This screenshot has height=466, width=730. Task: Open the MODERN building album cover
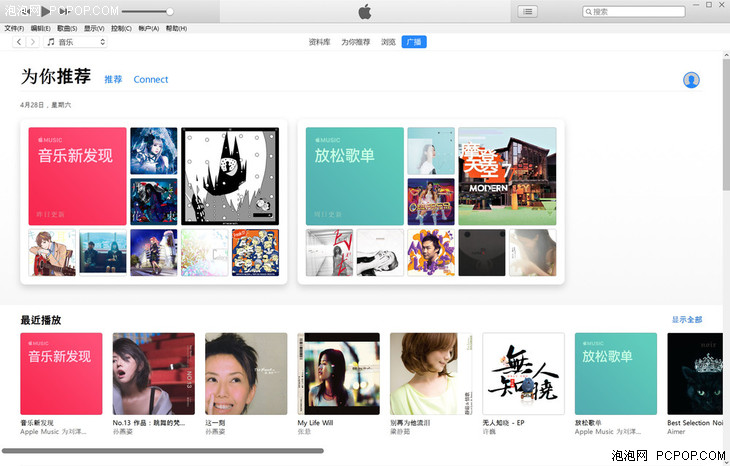pyautogui.click(x=507, y=176)
